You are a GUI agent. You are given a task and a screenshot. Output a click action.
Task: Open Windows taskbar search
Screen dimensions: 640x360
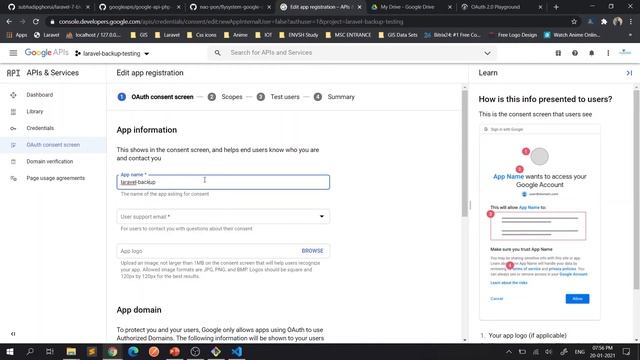coord(30,351)
